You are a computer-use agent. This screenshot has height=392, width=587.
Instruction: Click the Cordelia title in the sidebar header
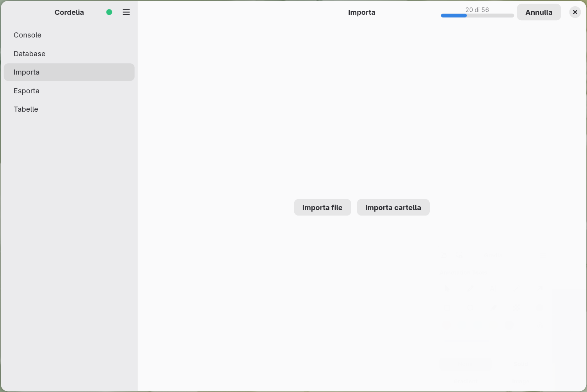point(69,12)
